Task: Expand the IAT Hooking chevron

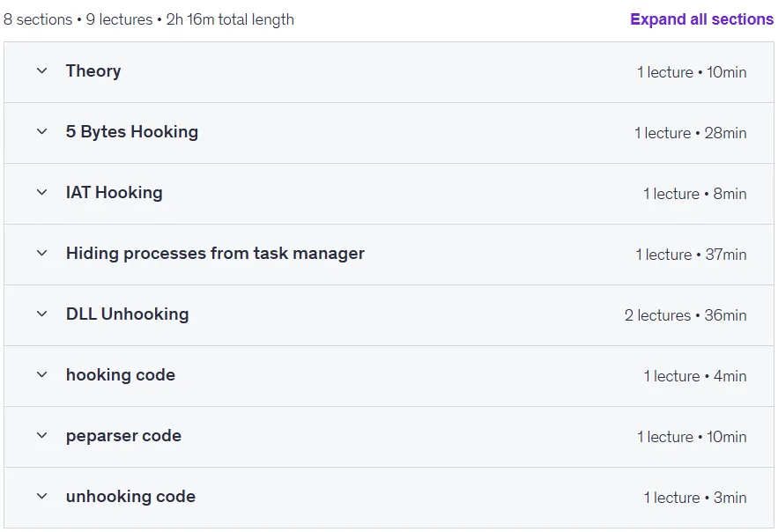Action: [x=42, y=192]
